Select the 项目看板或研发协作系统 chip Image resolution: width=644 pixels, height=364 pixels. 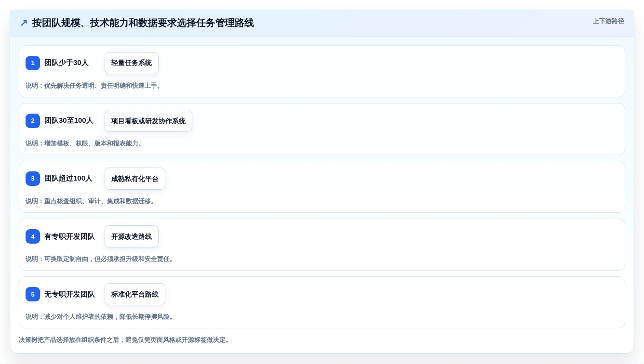click(148, 121)
